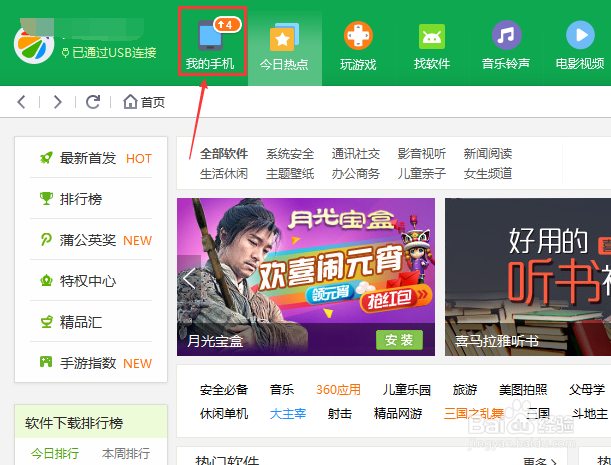This screenshot has width=611, height=465.
Task: Select the 新闻阅读 category
Action: coord(488,154)
